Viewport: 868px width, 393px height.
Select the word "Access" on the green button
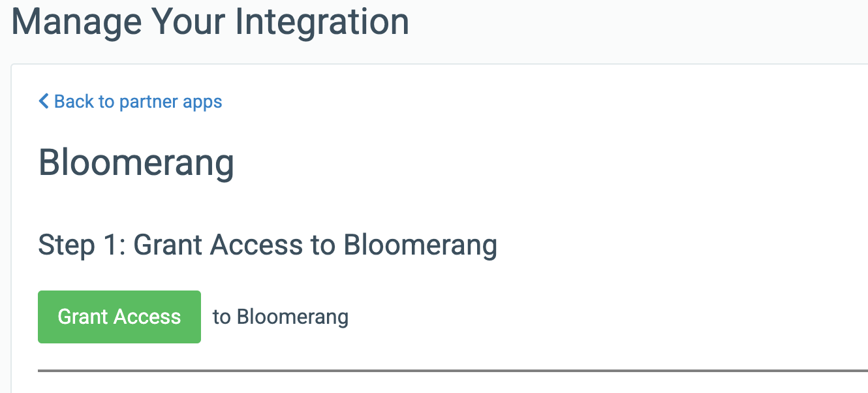point(147,317)
